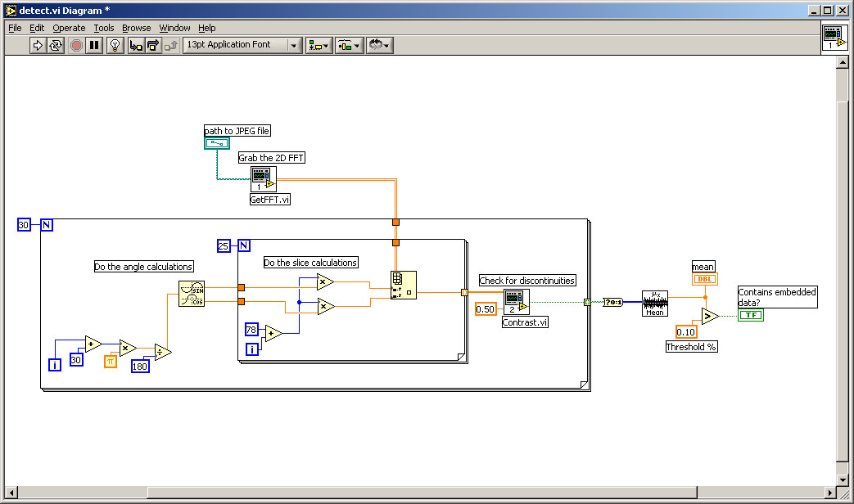Click the horizontal scrollbar thumb
Image resolution: width=854 pixels, height=504 pixels.
[x=422, y=493]
